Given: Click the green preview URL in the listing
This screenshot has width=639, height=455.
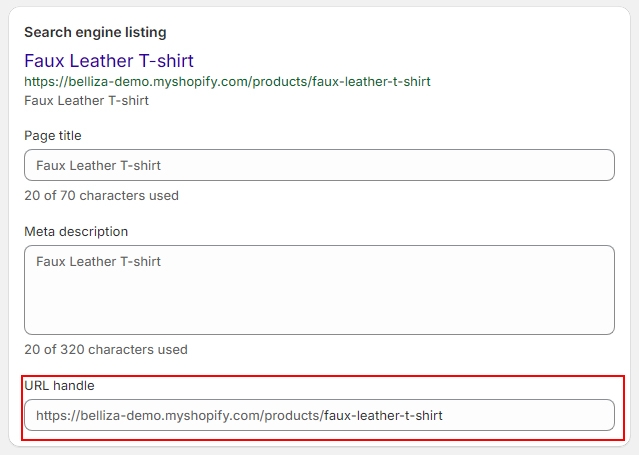Looking at the screenshot, I should pyautogui.click(x=227, y=81).
